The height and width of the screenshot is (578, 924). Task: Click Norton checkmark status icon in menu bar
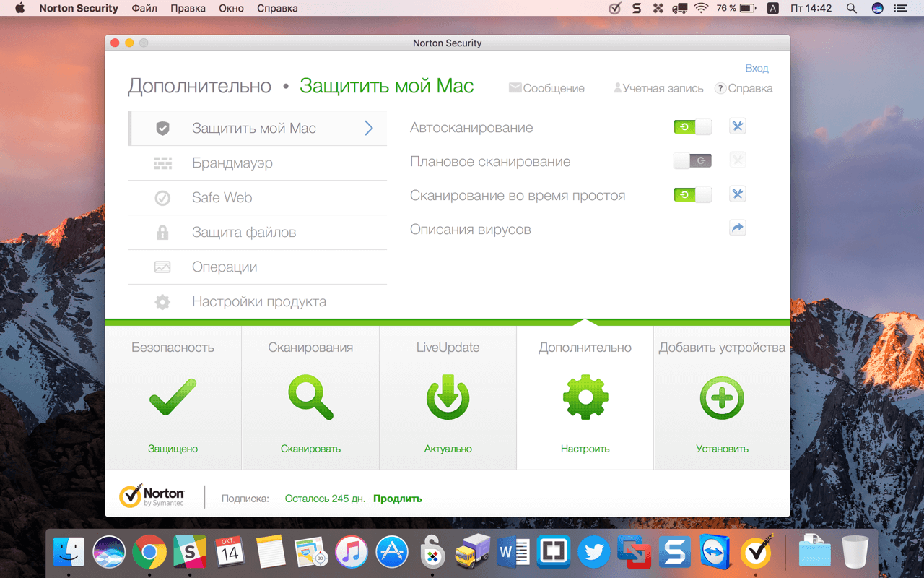(614, 9)
